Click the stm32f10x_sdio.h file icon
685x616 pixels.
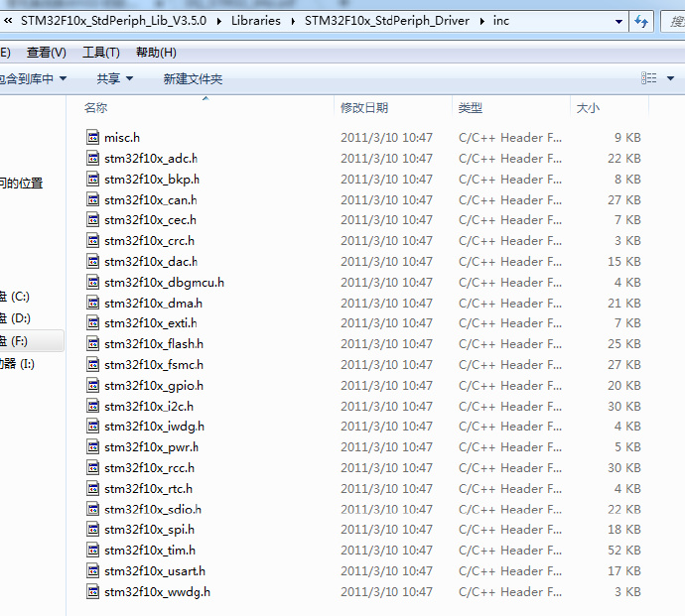click(92, 509)
